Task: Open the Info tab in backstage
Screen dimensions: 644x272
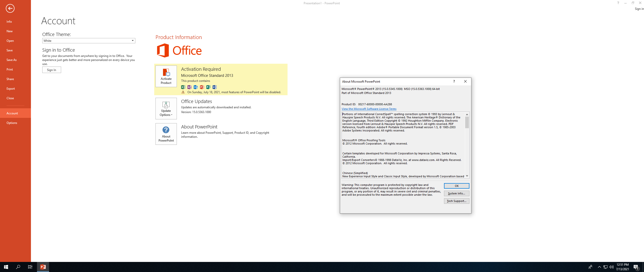Action: 15,22
